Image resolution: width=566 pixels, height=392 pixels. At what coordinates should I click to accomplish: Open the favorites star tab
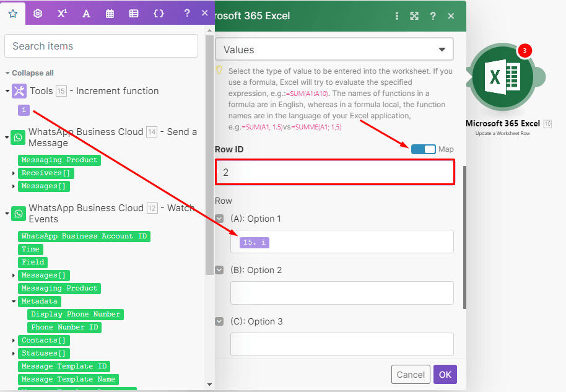click(12, 13)
